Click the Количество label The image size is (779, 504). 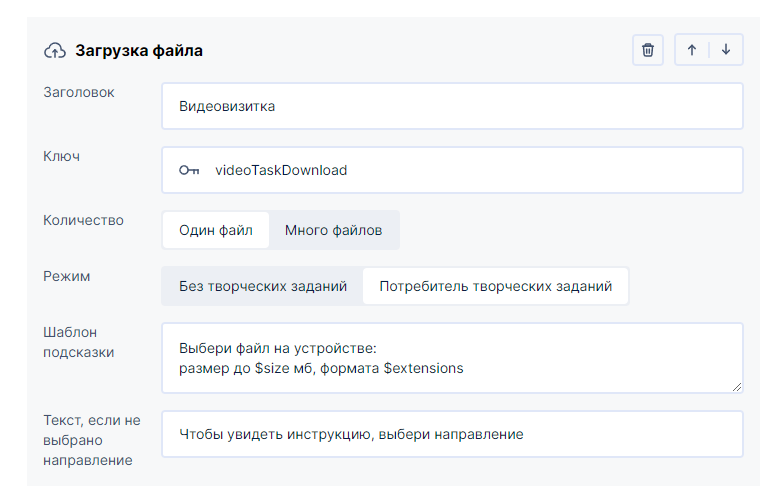click(x=83, y=220)
